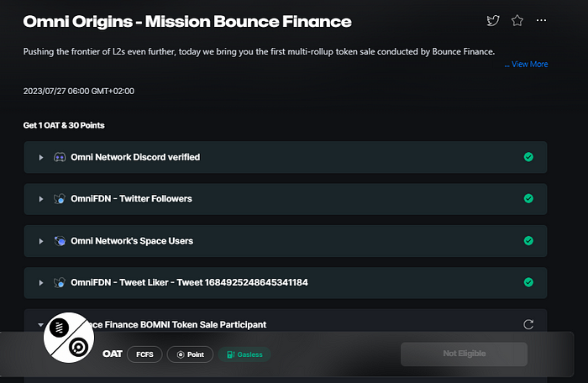Click the icon beside OmniFDN Twitter Followers

click(60, 199)
